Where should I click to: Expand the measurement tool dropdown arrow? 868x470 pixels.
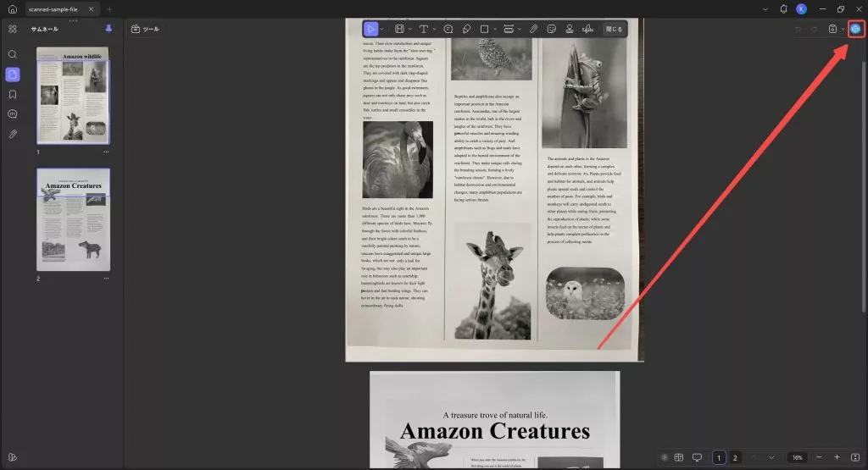(x=520, y=29)
